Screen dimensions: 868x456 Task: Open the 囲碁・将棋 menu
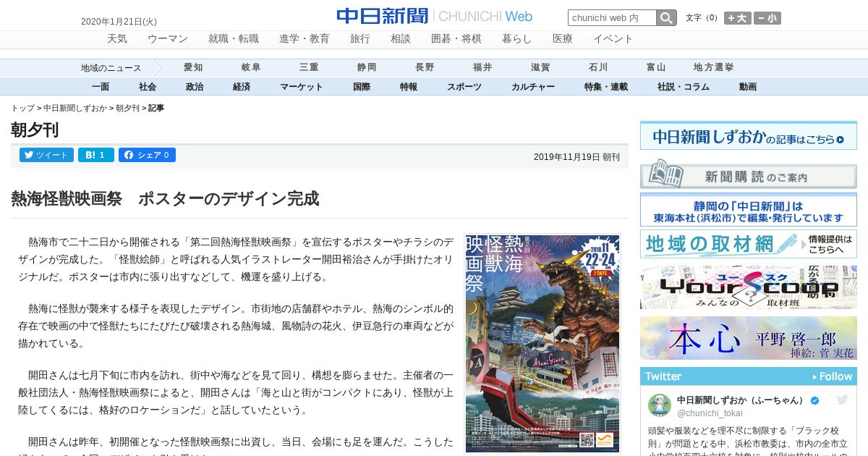coord(456,38)
